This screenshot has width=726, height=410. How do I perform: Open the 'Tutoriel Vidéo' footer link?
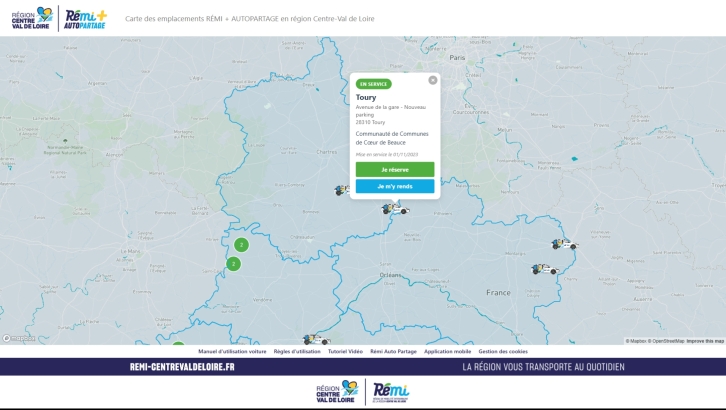coord(345,352)
